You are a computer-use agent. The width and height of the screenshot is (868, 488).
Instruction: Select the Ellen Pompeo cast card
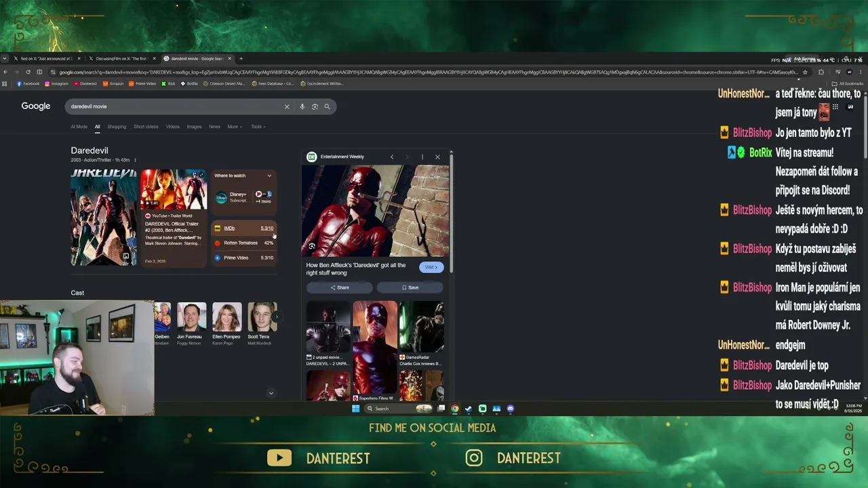click(226, 325)
